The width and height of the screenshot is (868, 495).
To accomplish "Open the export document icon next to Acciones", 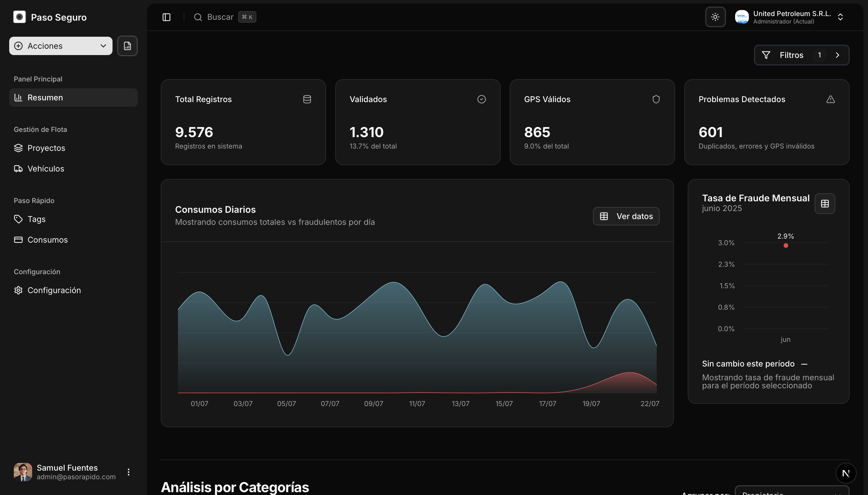I will (x=127, y=46).
